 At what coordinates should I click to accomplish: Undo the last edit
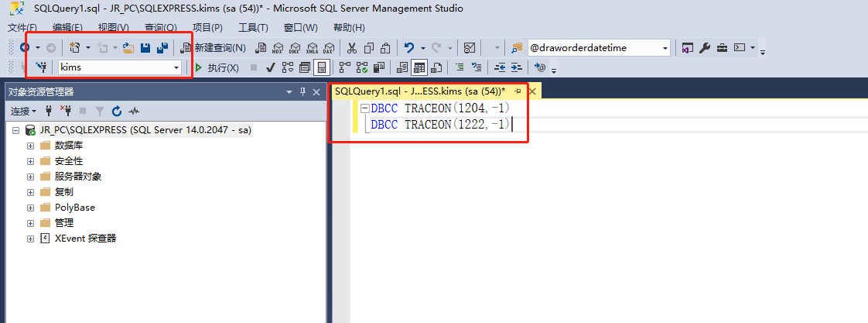(409, 48)
